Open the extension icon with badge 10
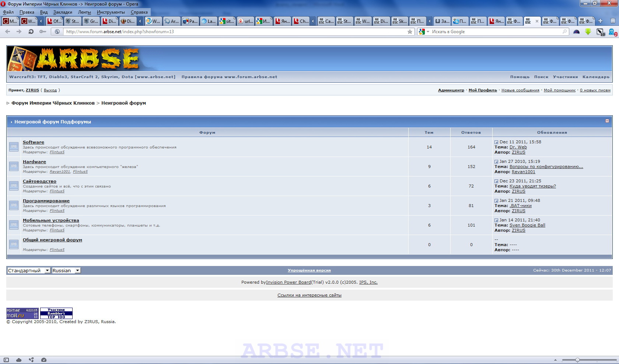Viewport: 619px width, 364px height. tap(601, 32)
